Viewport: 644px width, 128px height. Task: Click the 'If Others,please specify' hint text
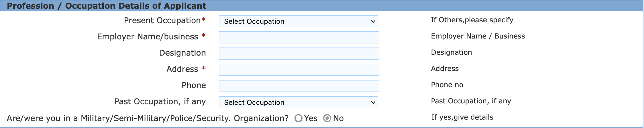pyautogui.click(x=472, y=20)
